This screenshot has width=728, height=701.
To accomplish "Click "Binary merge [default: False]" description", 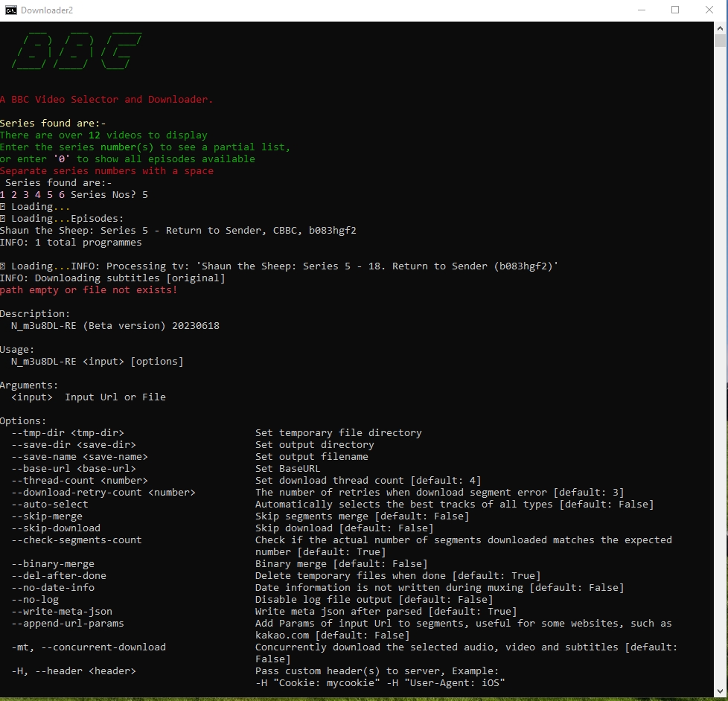I will tap(341, 563).
